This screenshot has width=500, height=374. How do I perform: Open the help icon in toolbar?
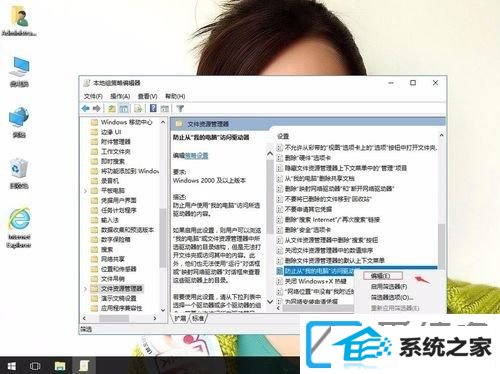point(153,108)
